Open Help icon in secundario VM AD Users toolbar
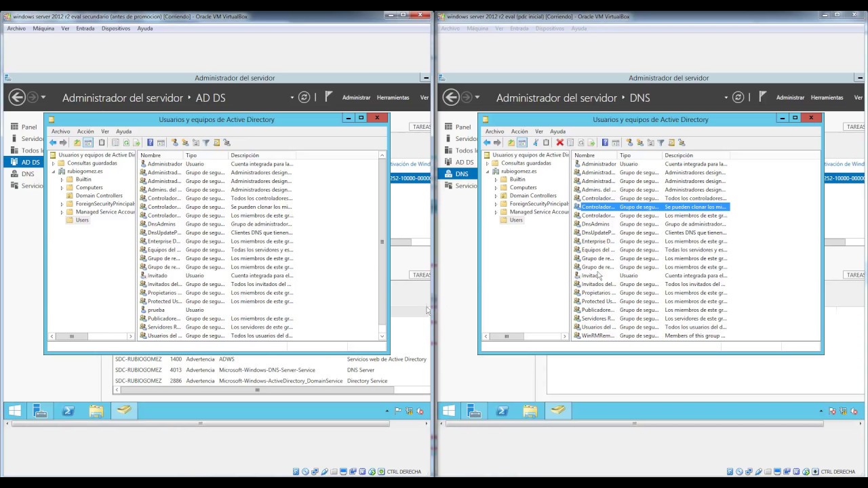 click(x=151, y=142)
